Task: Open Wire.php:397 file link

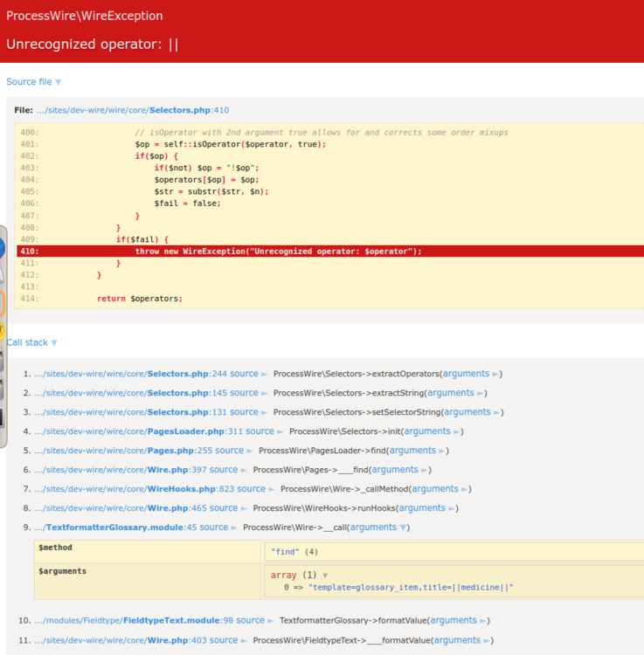Action: click(121, 470)
